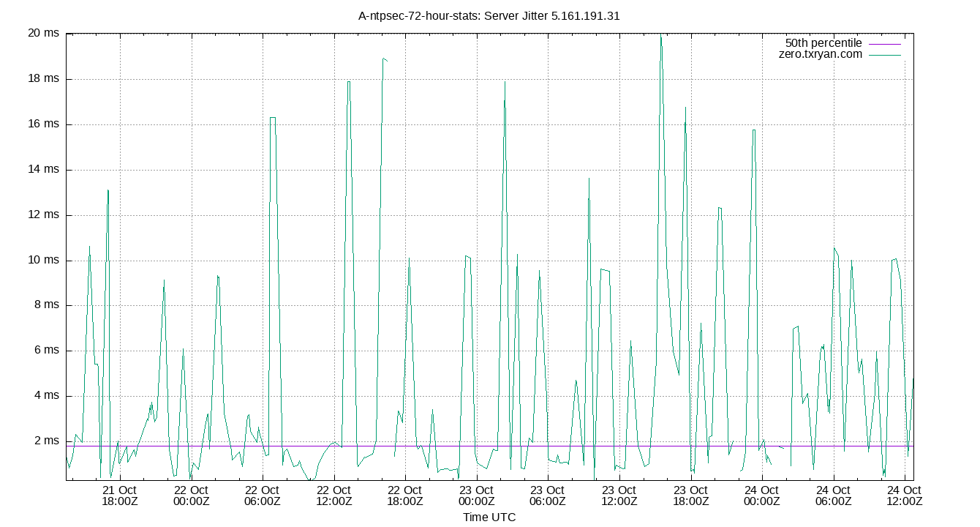Click the purple 50th percentile legend line
The width and height of the screenshot is (980, 527).
(884, 44)
